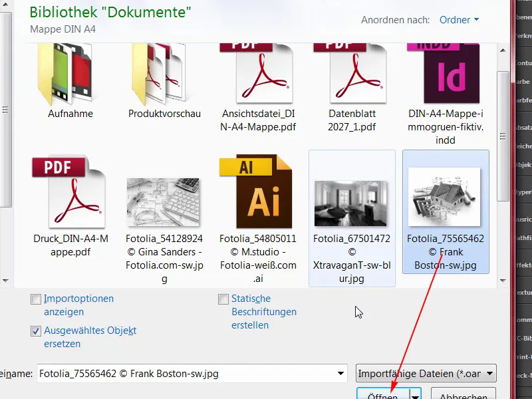Click the Statische Beschriftungen erstellen label

tap(264, 312)
